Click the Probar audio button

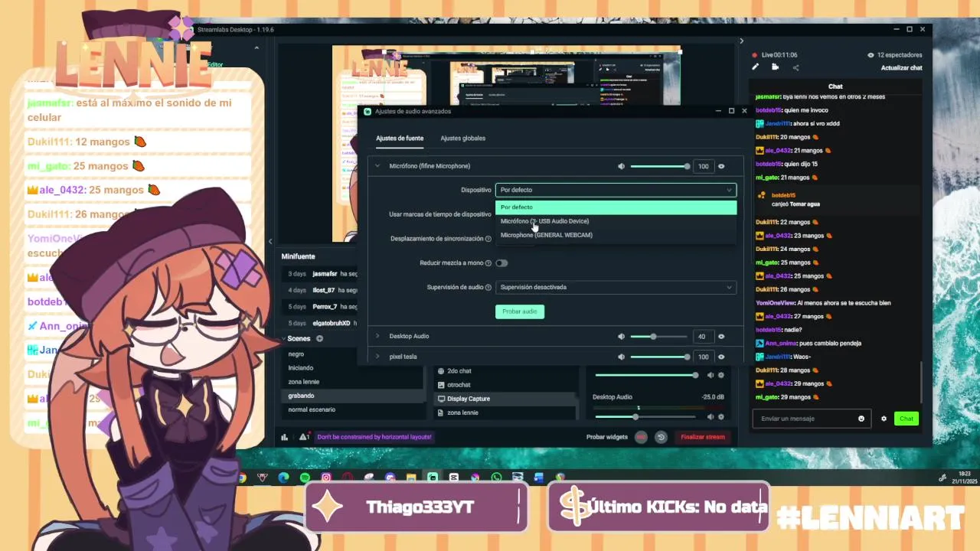pyautogui.click(x=520, y=311)
